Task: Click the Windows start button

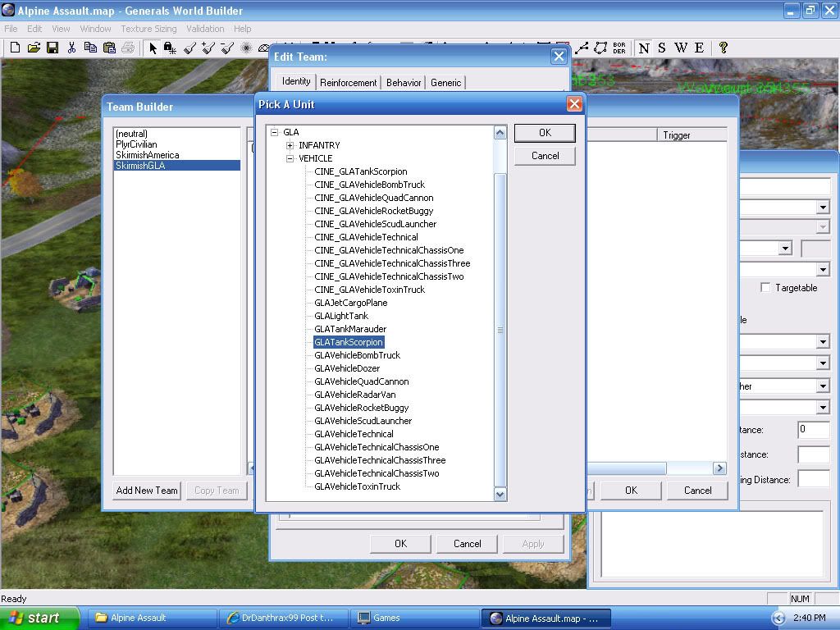Action: 39,618
